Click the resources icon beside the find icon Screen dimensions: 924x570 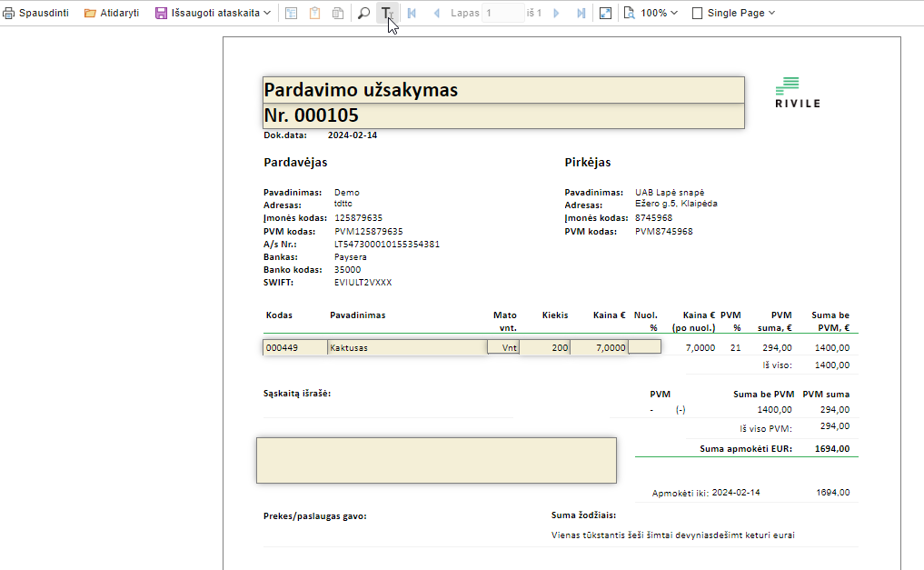(338, 14)
